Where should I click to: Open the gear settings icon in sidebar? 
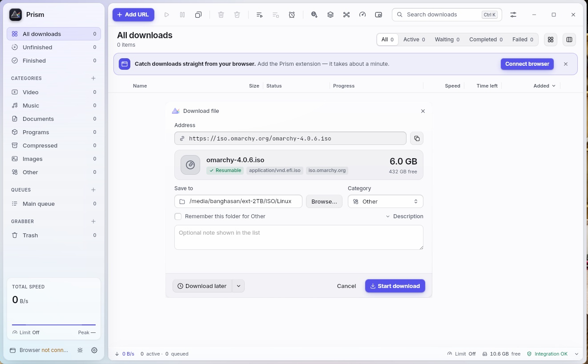[x=94, y=350]
